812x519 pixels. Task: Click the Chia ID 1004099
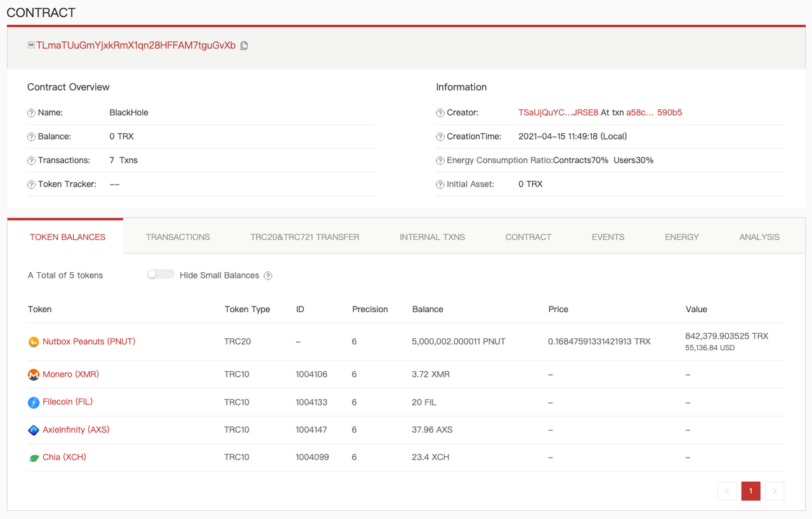[312, 457]
